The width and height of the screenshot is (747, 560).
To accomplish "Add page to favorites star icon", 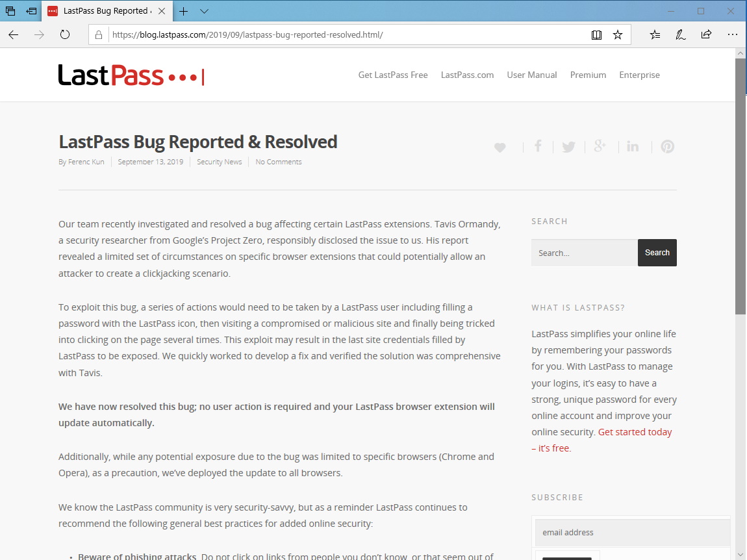I will tap(618, 35).
